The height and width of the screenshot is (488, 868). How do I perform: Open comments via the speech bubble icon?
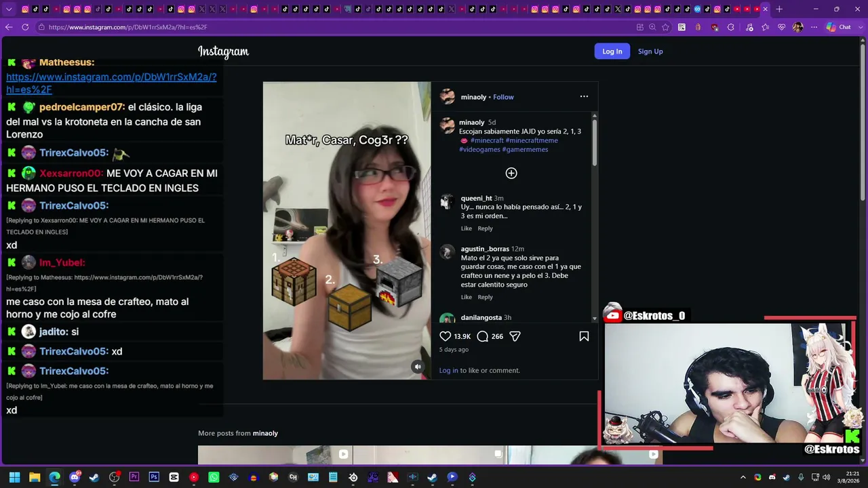(482, 336)
